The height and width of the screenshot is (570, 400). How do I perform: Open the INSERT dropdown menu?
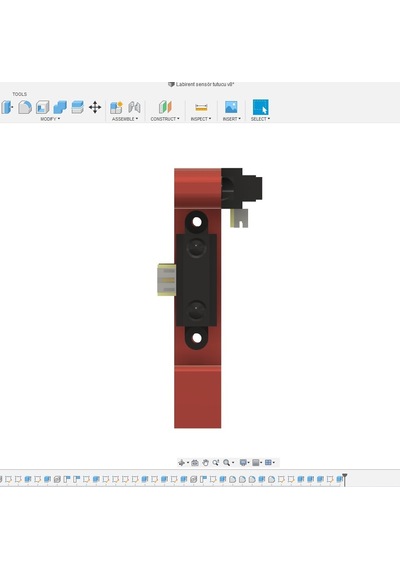(232, 119)
